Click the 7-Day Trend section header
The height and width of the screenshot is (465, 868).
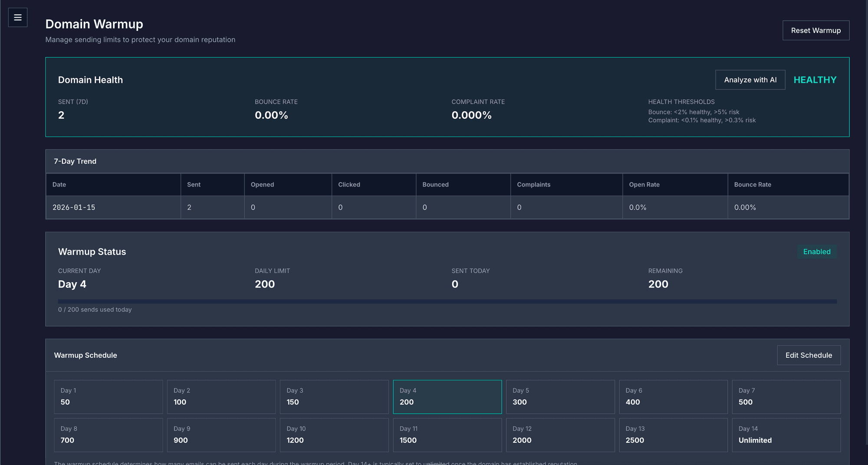[x=75, y=161]
